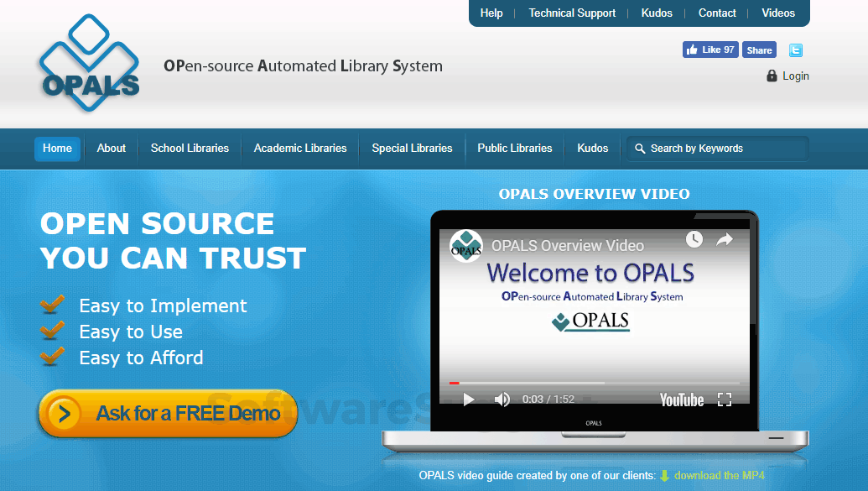Screen dimensions: 868x491
Task: Open video in fullscreen mode
Action: pos(725,400)
